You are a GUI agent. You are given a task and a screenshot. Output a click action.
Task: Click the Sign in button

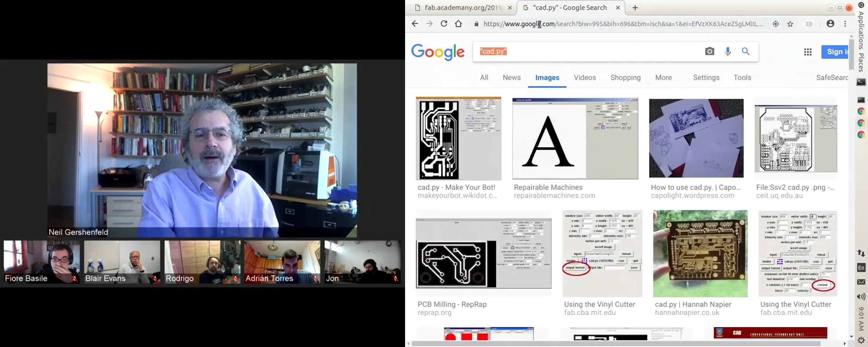(835, 52)
